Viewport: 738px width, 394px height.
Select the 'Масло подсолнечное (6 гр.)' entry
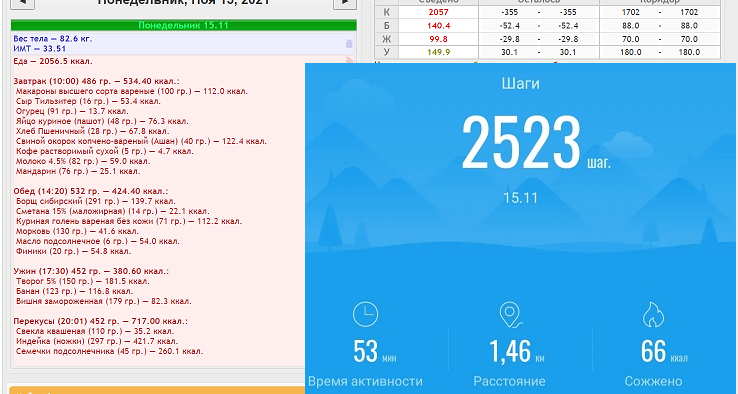click(x=97, y=241)
